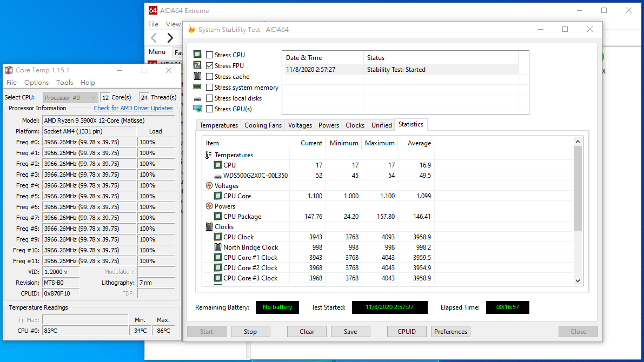The height and width of the screenshot is (362, 644).
Task: Click the disk drive icon beside Stress local disks
Action: click(x=197, y=98)
